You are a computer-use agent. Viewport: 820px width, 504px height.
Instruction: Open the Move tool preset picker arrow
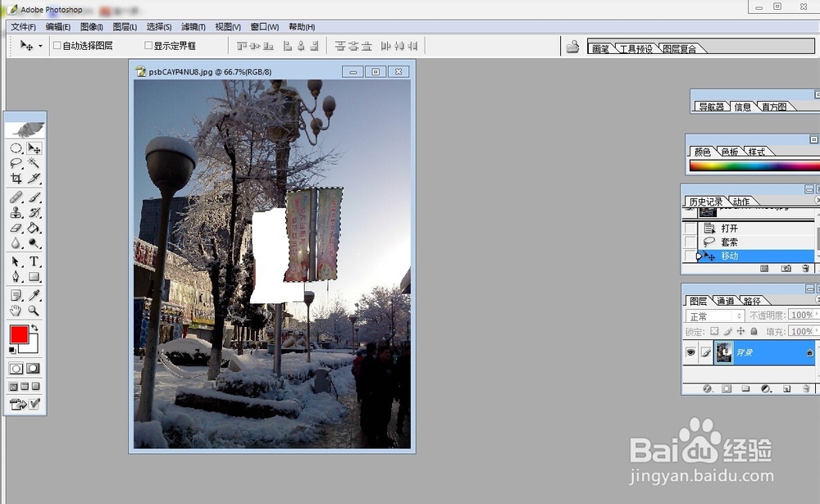click(x=40, y=46)
